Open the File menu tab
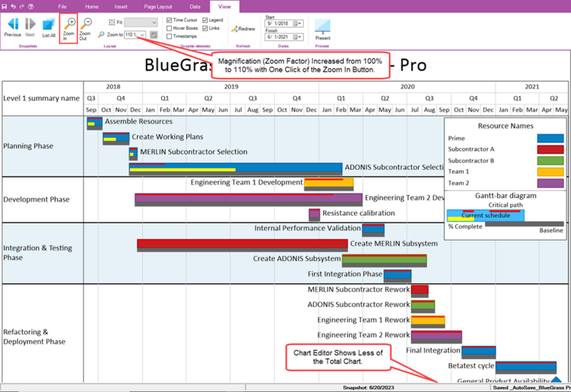This screenshot has height=392, width=571. click(x=62, y=6)
